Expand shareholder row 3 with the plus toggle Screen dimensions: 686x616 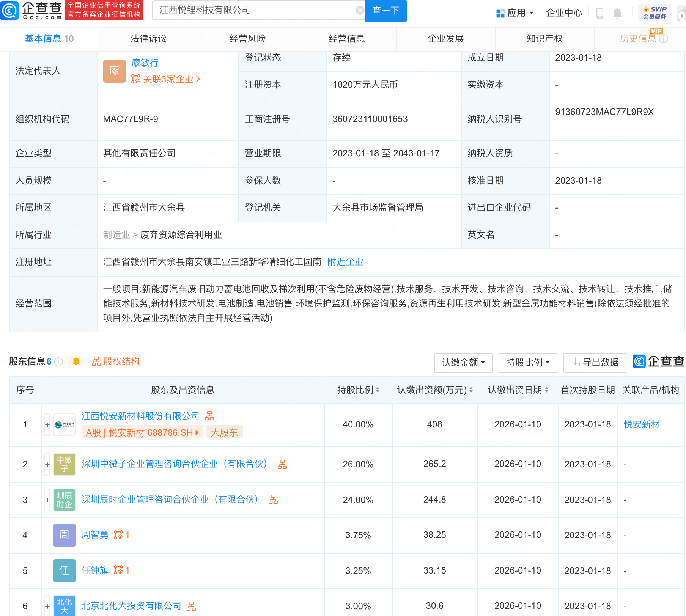pyautogui.click(x=47, y=500)
